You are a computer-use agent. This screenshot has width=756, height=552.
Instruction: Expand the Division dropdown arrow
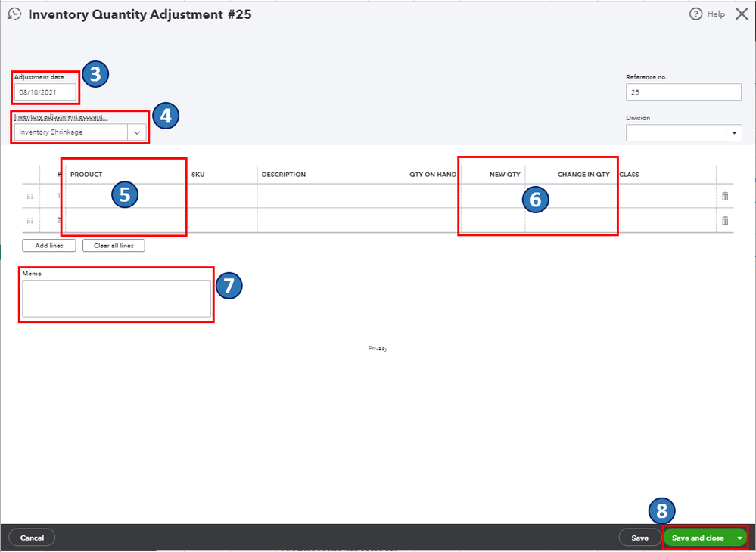pyautogui.click(x=734, y=133)
